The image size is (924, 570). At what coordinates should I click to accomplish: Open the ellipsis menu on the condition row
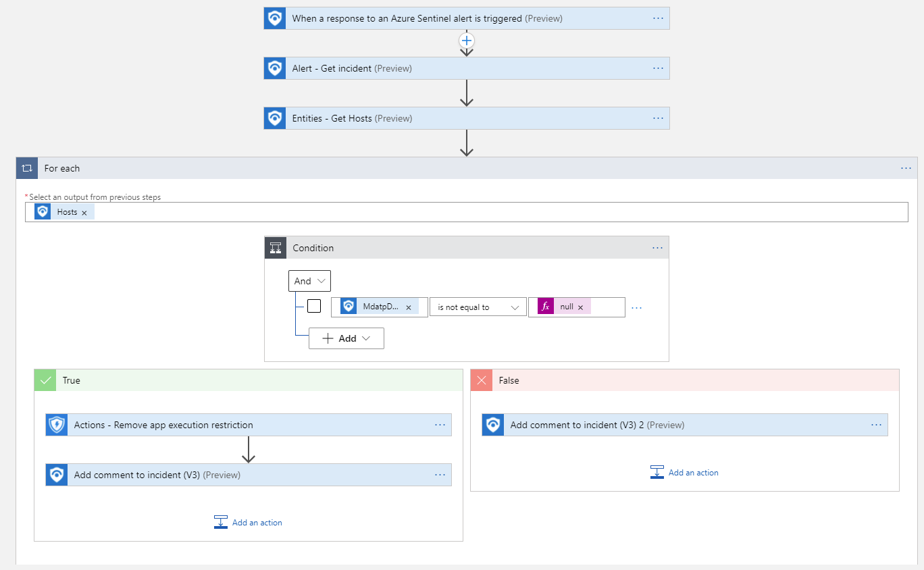click(x=636, y=307)
